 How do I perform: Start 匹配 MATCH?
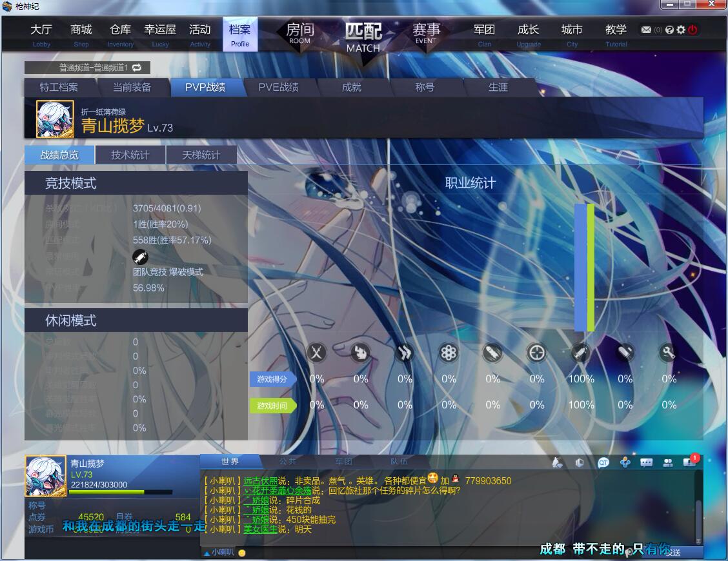[363, 37]
